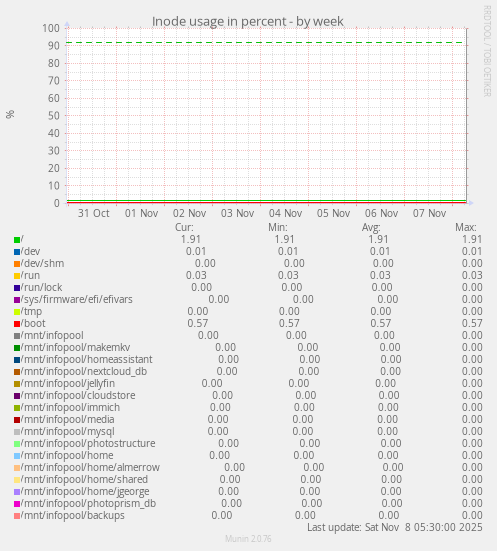
Task: Click the blue swatch next to /dev
Action: point(17,252)
